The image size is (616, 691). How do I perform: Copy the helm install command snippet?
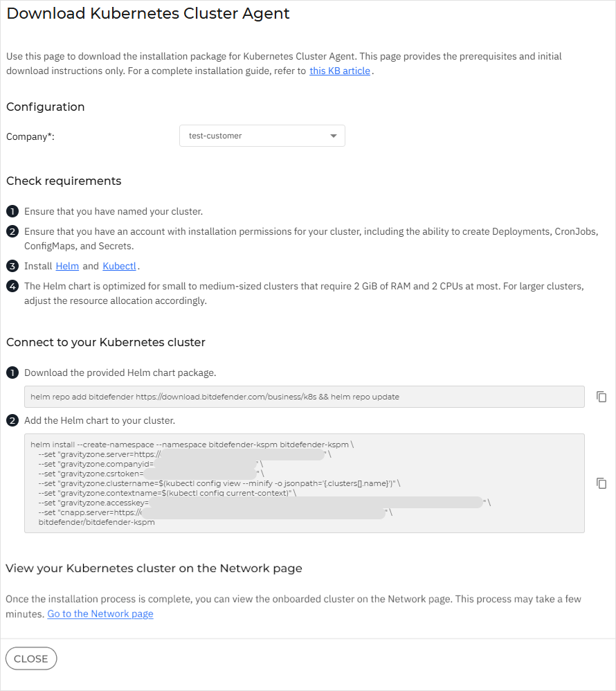(x=601, y=483)
